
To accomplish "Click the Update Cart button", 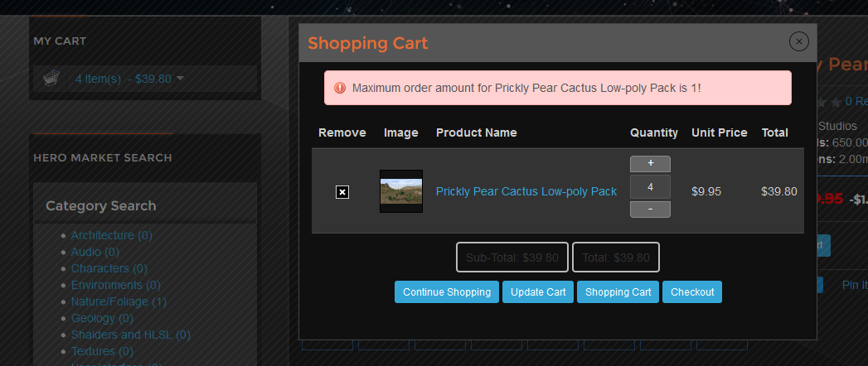I will coord(538,292).
